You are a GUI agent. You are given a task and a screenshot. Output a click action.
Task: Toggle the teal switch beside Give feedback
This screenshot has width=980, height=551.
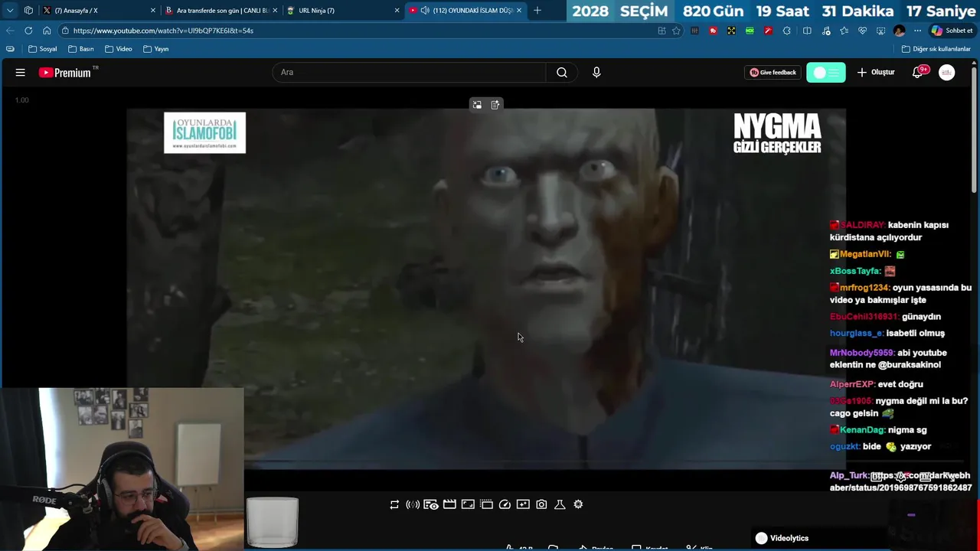(826, 73)
